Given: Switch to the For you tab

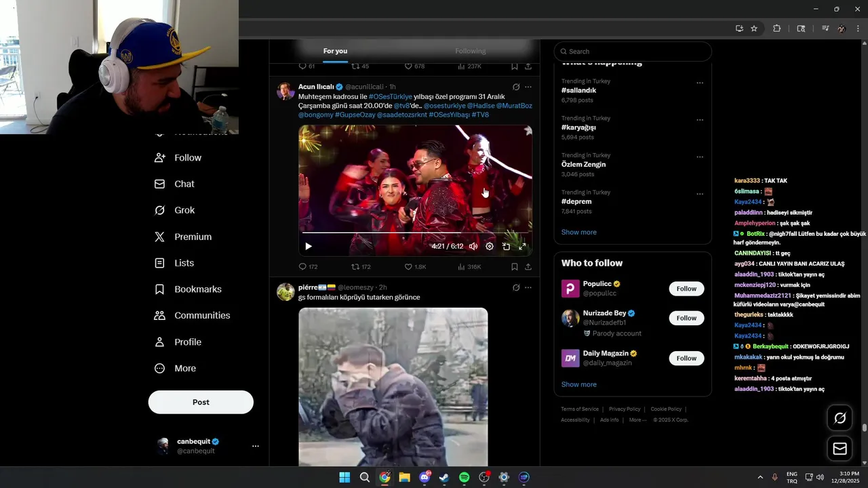Looking at the screenshot, I should click(x=335, y=51).
